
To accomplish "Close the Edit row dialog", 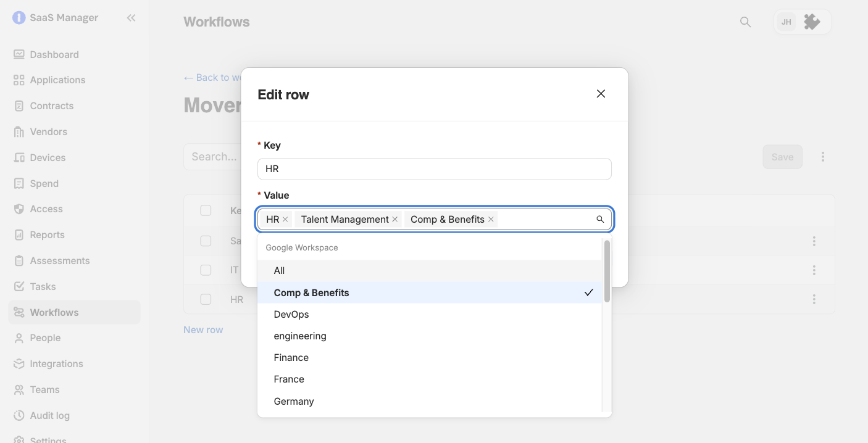I will point(601,94).
